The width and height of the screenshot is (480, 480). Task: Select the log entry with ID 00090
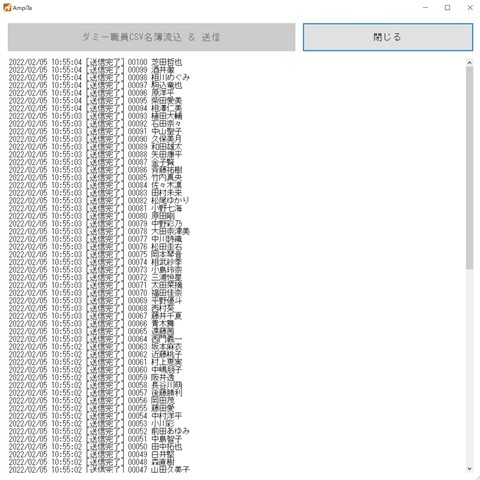click(95, 139)
